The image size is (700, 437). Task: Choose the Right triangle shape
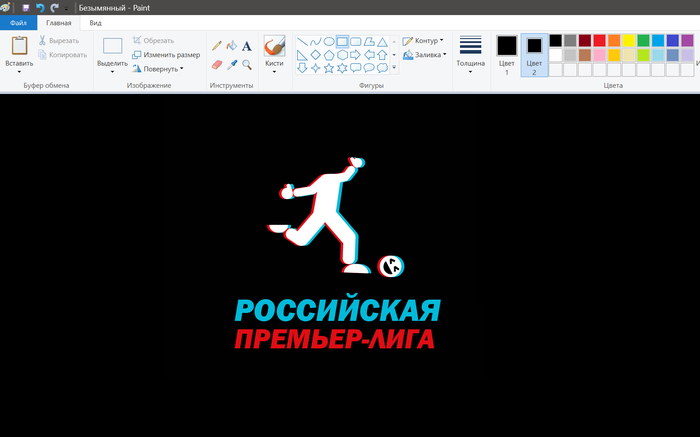tap(302, 55)
